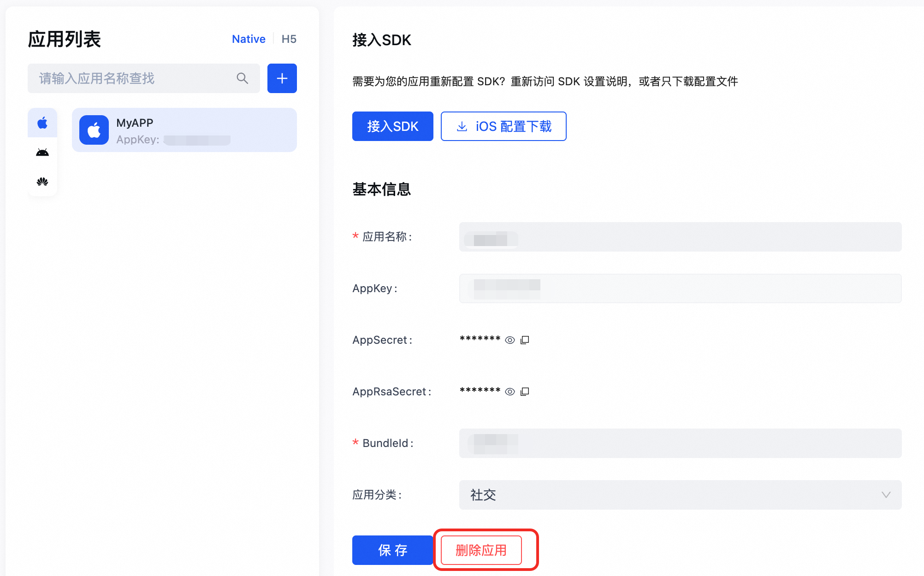
Task: Switch to the Native tab
Action: point(249,39)
